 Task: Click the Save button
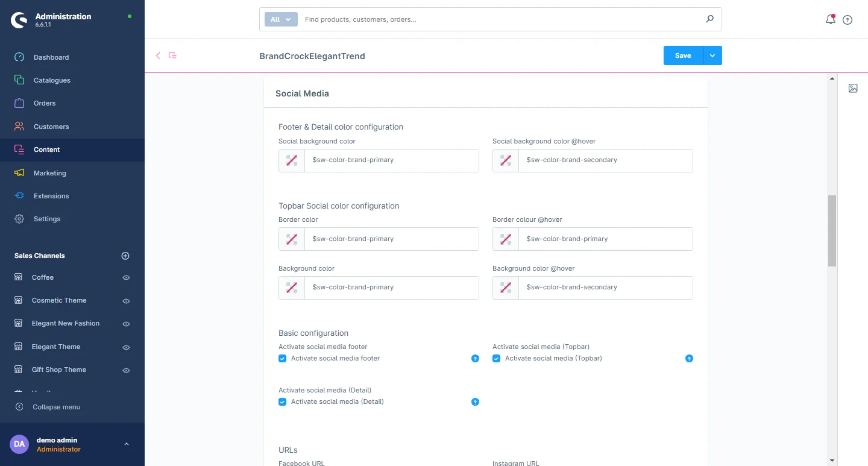coord(683,55)
